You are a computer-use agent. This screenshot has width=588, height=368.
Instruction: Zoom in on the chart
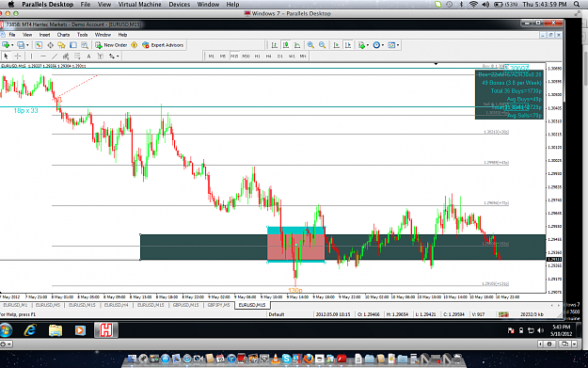pos(310,45)
